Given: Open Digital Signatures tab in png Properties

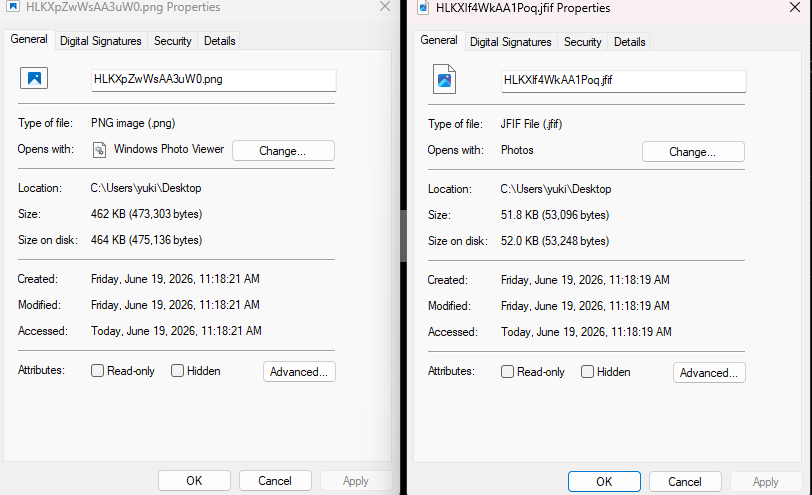Looking at the screenshot, I should 101,41.
